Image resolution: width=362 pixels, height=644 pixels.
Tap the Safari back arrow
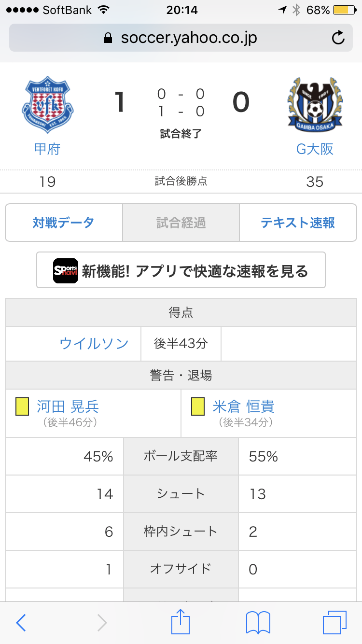21,623
